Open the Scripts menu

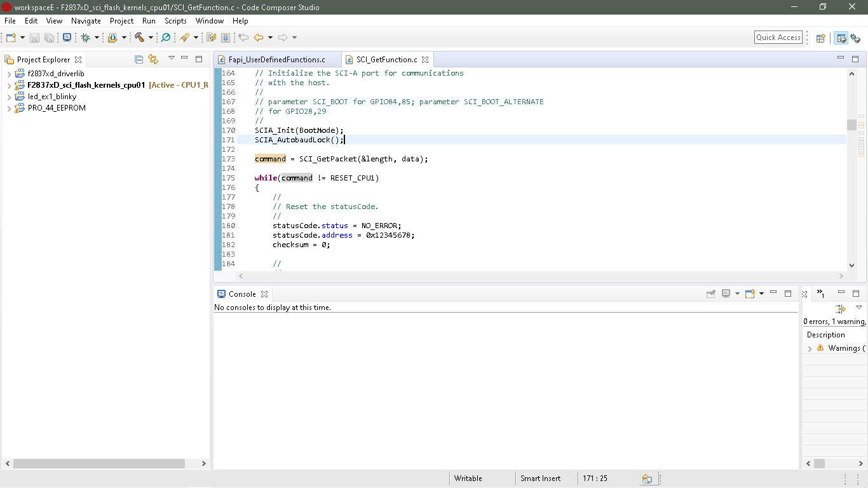pos(175,21)
